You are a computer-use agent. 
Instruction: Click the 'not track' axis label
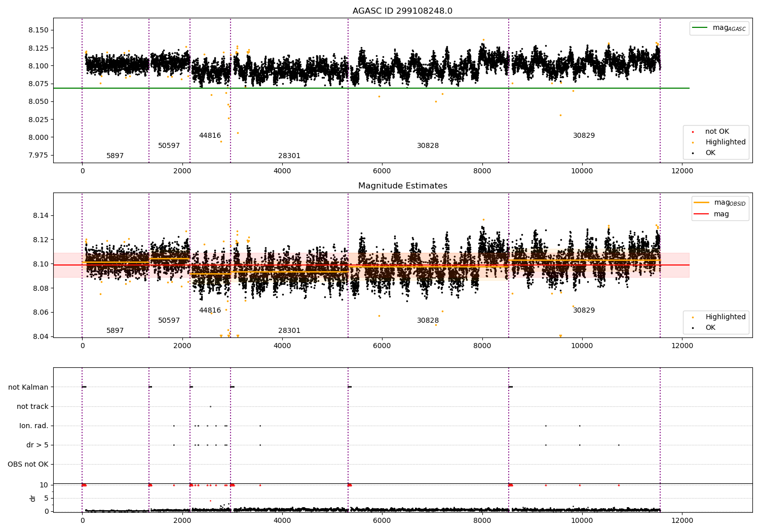32,407
